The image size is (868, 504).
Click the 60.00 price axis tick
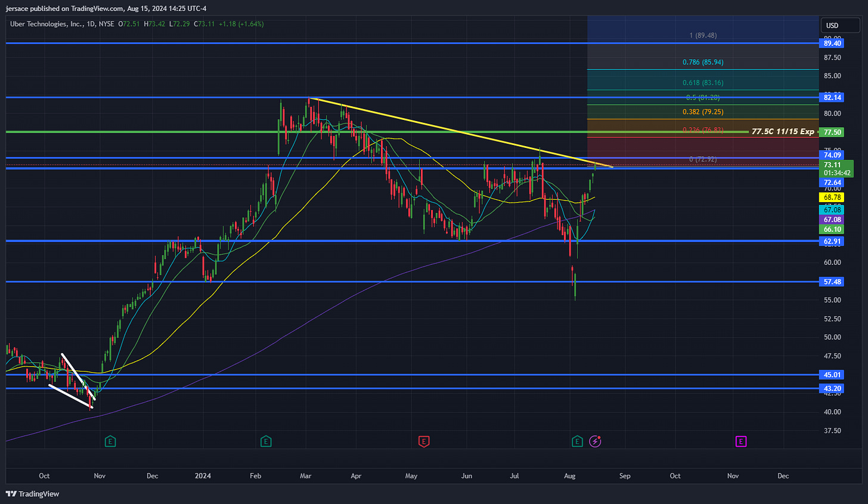point(832,262)
